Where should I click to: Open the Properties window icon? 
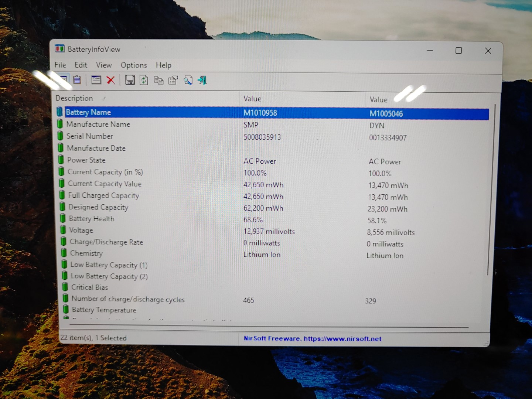coord(173,80)
